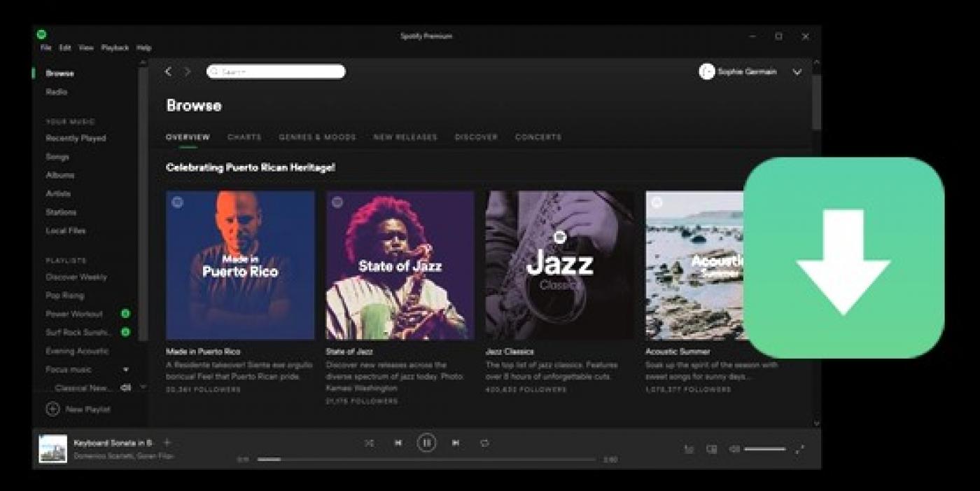Toggle the Power Workout download indicator

coord(125,314)
